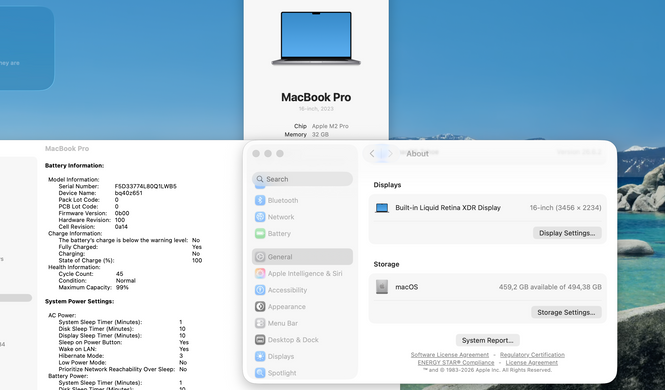Open Bluetooth settings via its sidebar icon
This screenshot has height=390, width=665.
coord(260,200)
